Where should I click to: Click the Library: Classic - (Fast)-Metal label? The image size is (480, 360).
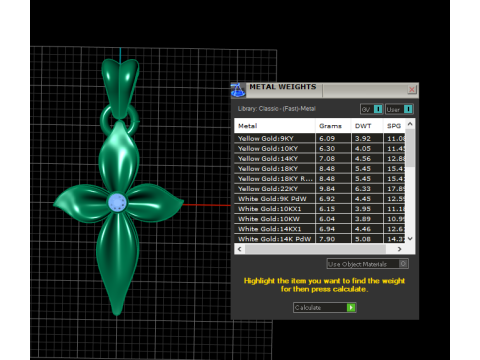[x=277, y=109]
